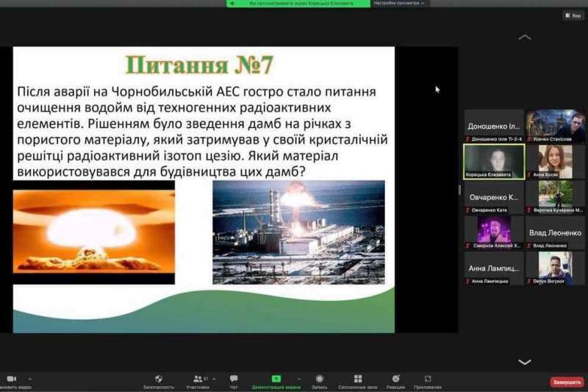Open Сессионные залы breakout rooms
588x392 pixels.
click(358, 380)
